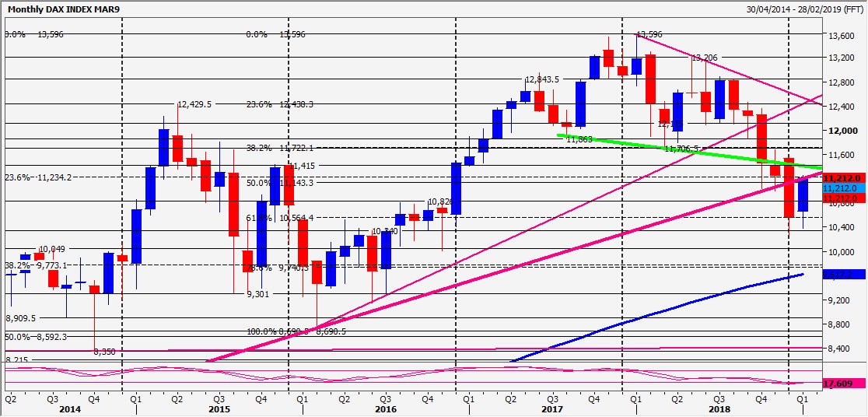868x417 pixels.
Task: Click the 10,826 price label
Action: pyautogui.click(x=441, y=202)
